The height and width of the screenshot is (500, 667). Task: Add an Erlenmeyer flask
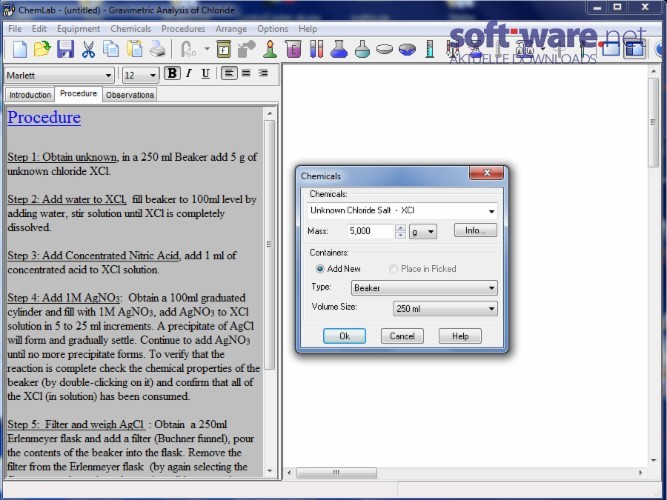[x=339, y=49]
